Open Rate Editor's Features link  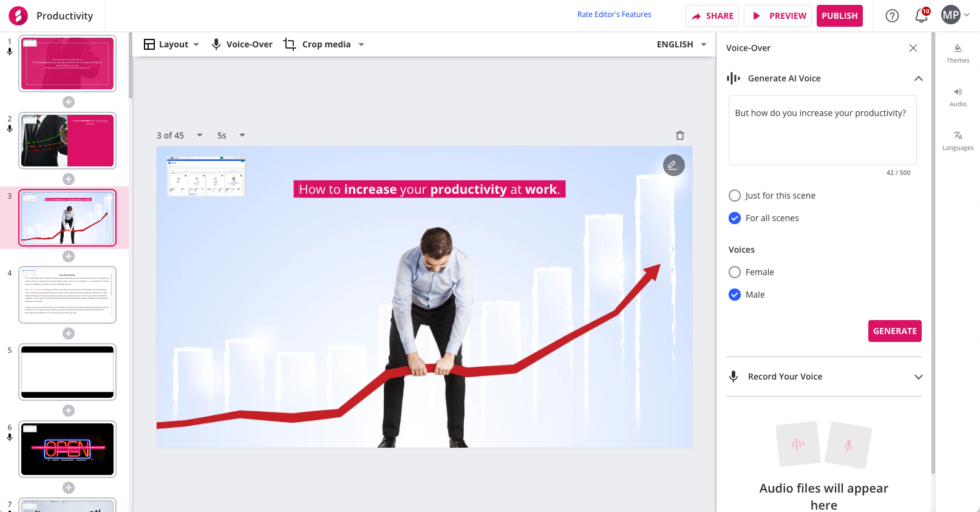coord(614,15)
